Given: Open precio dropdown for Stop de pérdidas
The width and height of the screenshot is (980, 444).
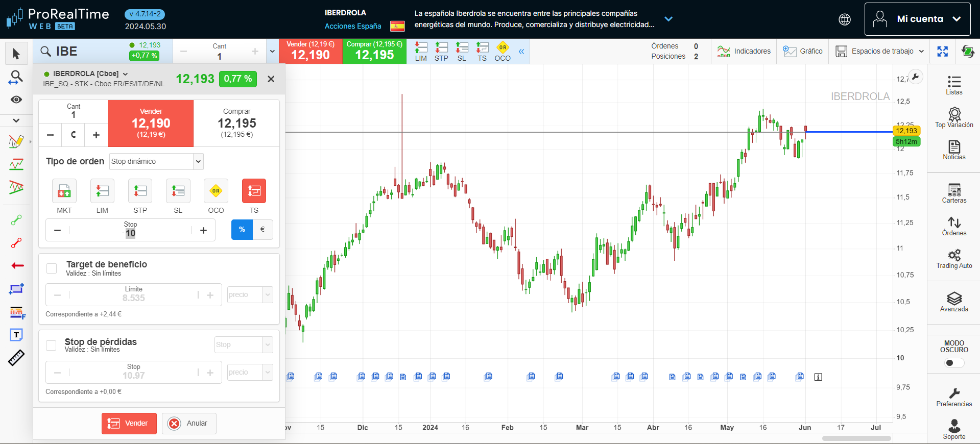Looking at the screenshot, I should [x=250, y=372].
